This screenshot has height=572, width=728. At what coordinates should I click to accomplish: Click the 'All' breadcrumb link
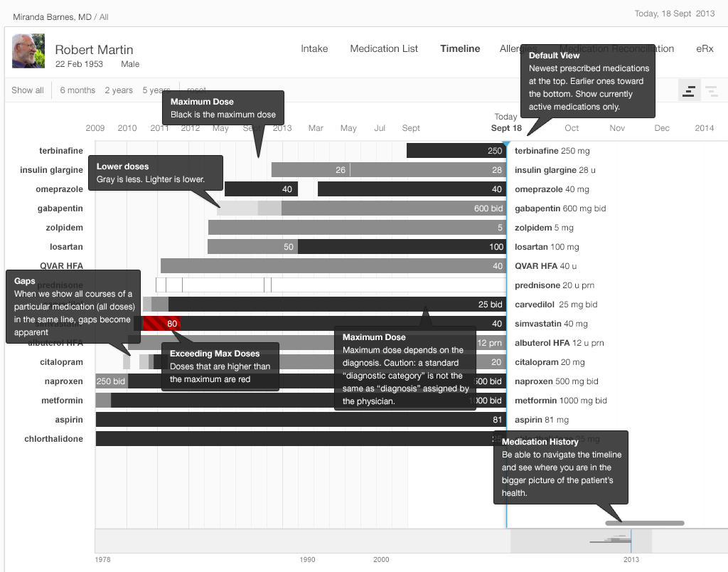104,16
